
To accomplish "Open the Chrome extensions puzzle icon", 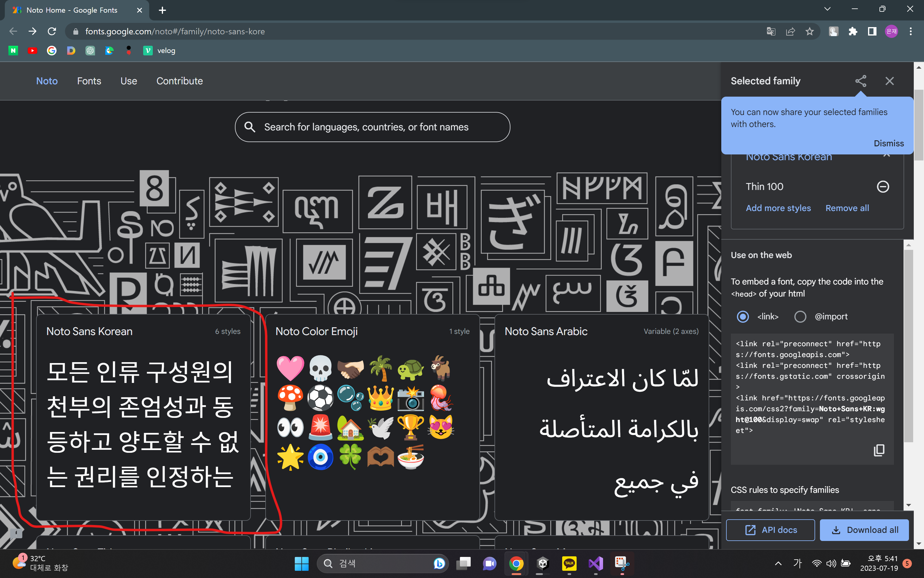I will (853, 31).
